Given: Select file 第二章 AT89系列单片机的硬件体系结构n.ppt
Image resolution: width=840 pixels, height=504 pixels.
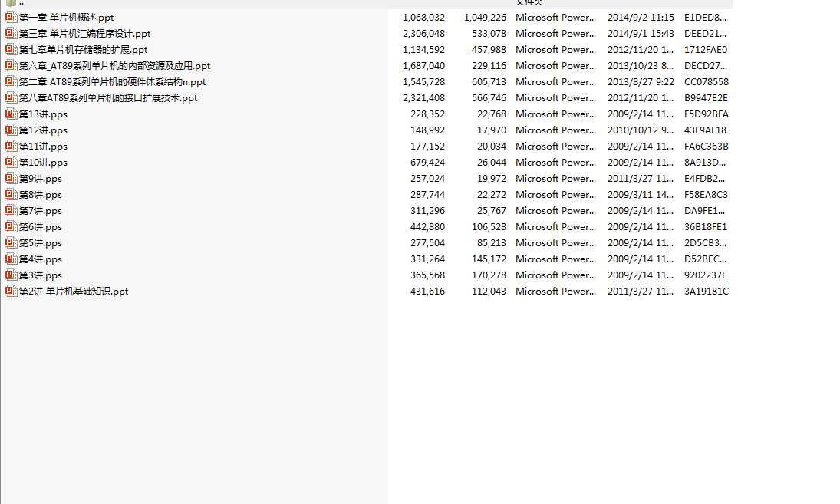Looking at the screenshot, I should (x=112, y=82).
